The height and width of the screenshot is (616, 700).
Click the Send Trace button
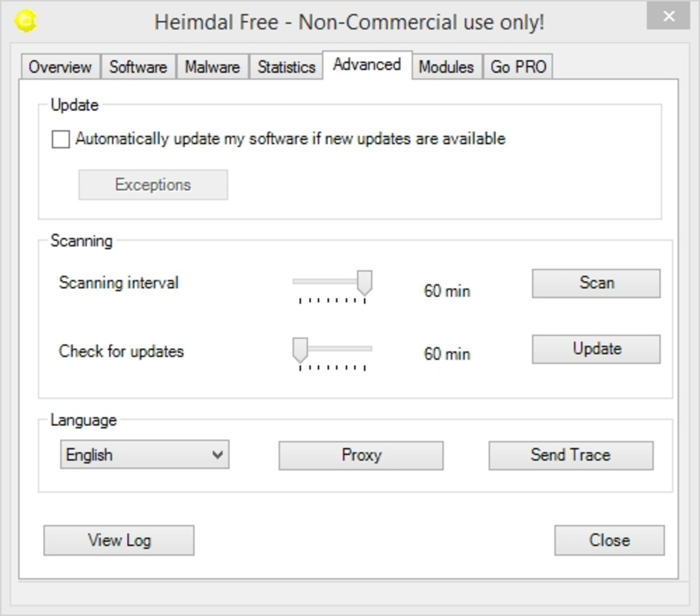[571, 455]
